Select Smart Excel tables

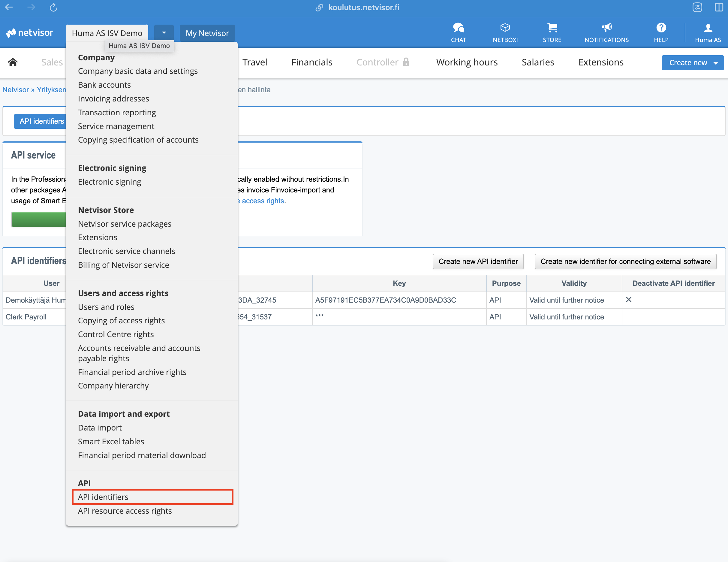[111, 441]
